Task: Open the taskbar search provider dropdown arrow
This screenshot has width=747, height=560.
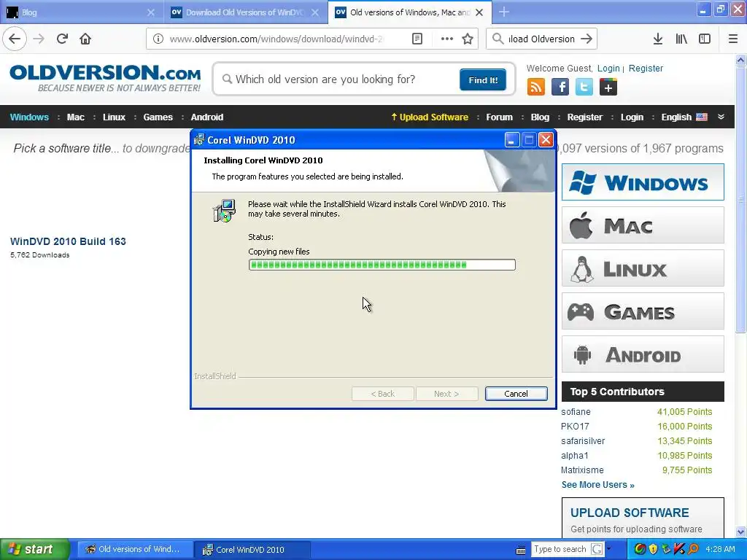Action: 608,549
